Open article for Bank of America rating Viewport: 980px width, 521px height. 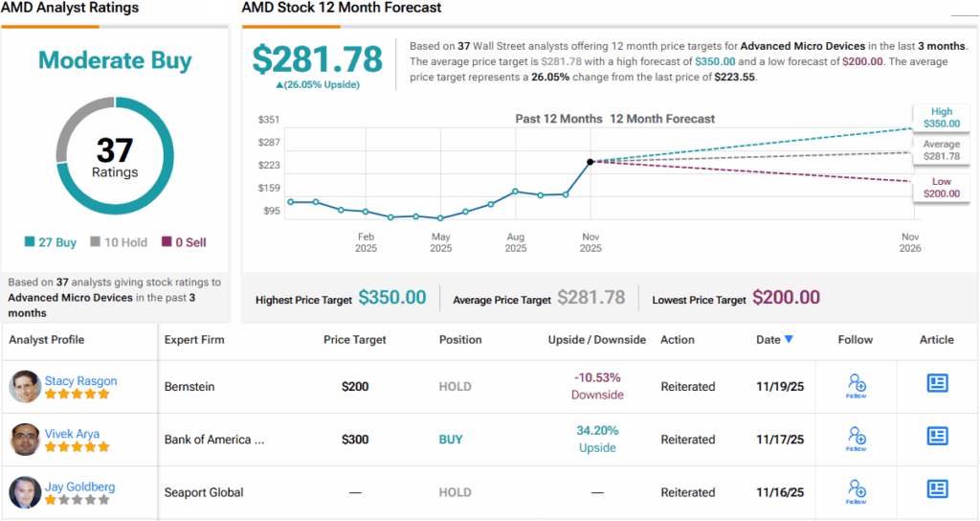(x=937, y=436)
